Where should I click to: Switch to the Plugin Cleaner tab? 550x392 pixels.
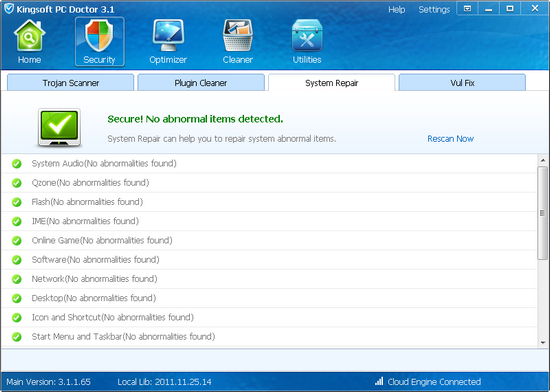point(201,83)
